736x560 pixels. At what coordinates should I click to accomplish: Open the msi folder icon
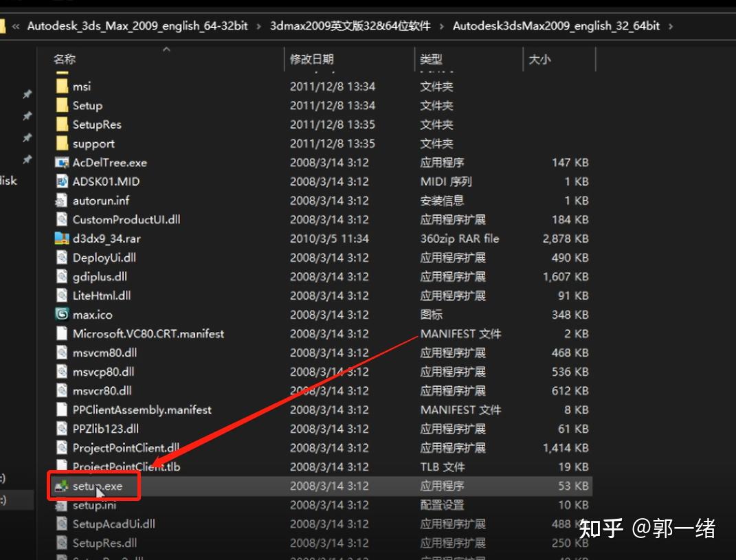(61, 87)
